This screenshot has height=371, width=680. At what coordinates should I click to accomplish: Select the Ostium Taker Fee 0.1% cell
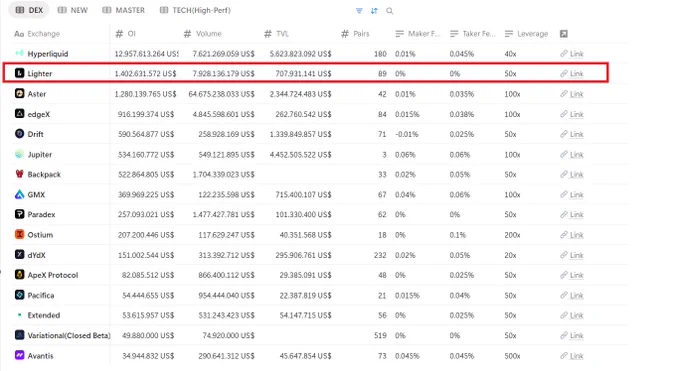click(x=458, y=235)
